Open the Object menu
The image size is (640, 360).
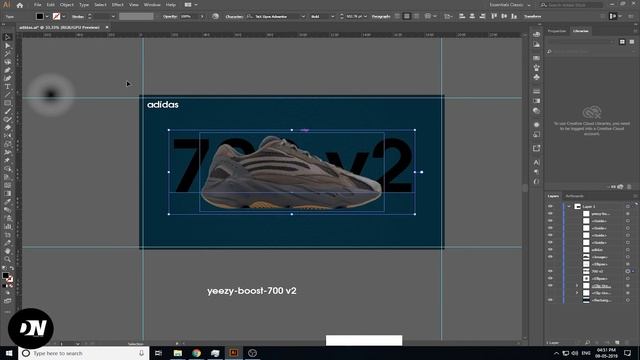(67, 5)
